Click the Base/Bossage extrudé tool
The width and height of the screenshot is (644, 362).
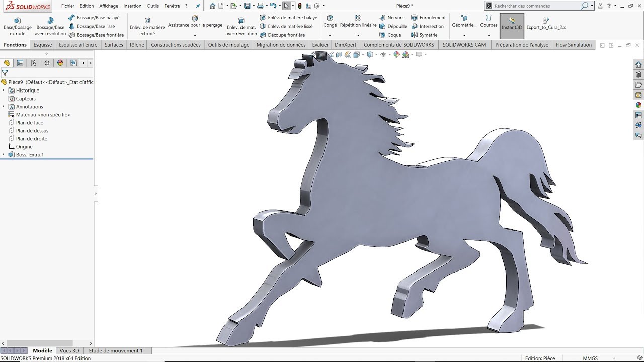18,27
